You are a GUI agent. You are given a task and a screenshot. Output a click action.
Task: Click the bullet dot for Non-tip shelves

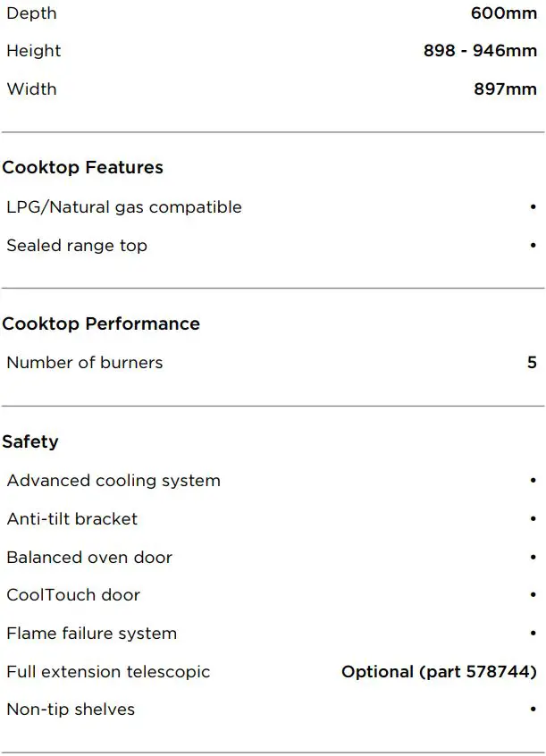tap(533, 710)
